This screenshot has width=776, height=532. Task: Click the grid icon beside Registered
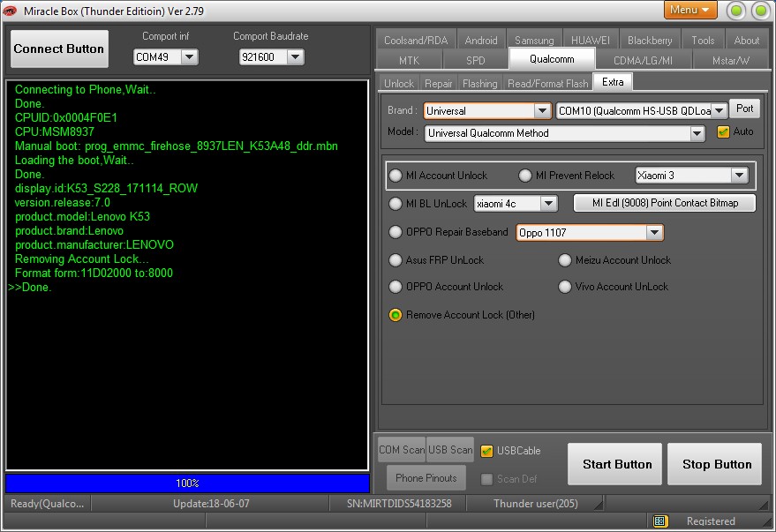[x=660, y=521]
